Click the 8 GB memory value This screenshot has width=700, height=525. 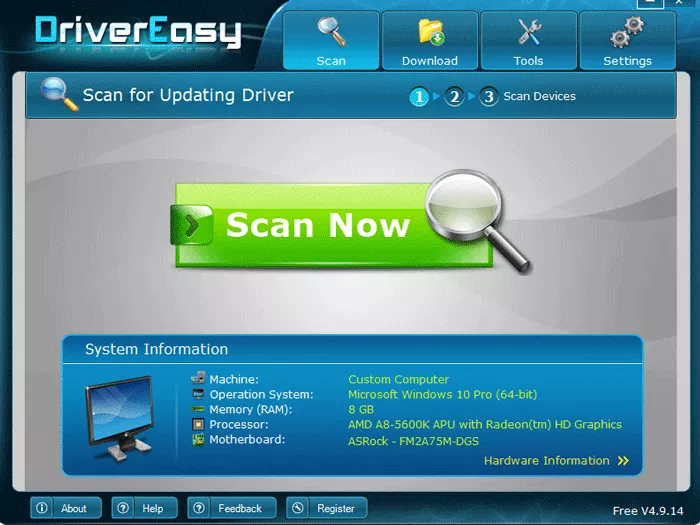(361, 409)
